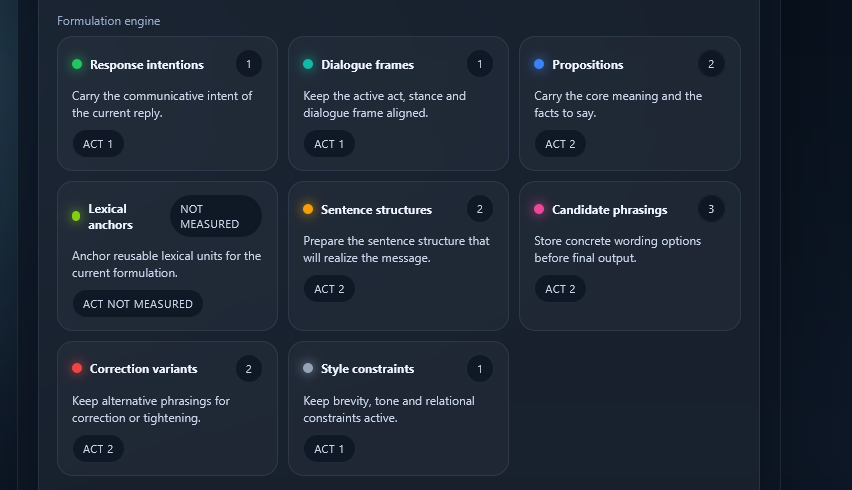
Task: Click the count badge on Response intentions
Action: point(248,64)
